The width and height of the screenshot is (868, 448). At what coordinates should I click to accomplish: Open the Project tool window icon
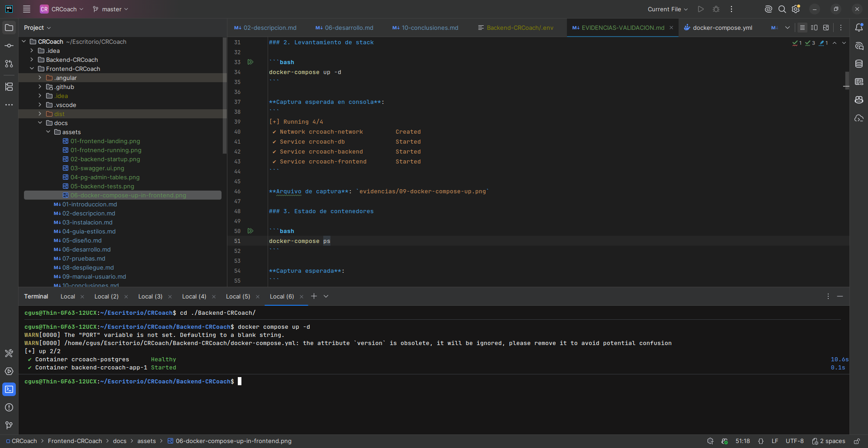click(x=9, y=28)
